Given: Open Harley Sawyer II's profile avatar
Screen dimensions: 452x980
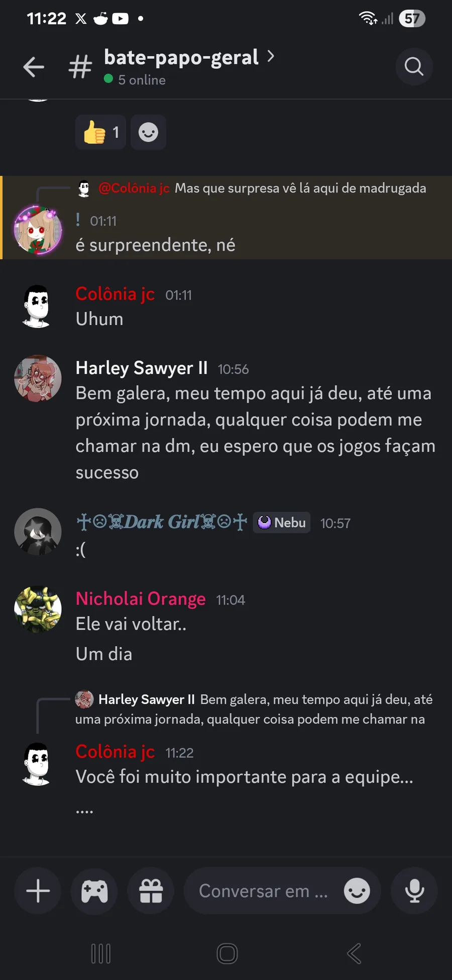Looking at the screenshot, I should tap(38, 378).
